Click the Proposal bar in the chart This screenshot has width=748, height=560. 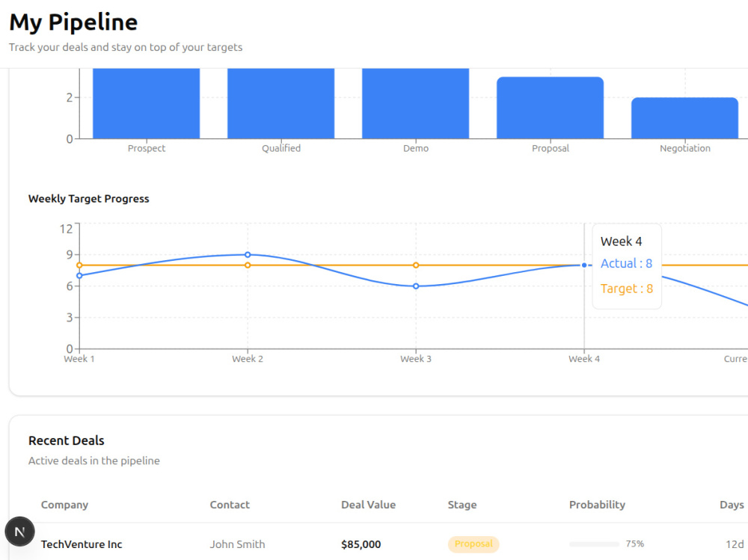point(550,108)
